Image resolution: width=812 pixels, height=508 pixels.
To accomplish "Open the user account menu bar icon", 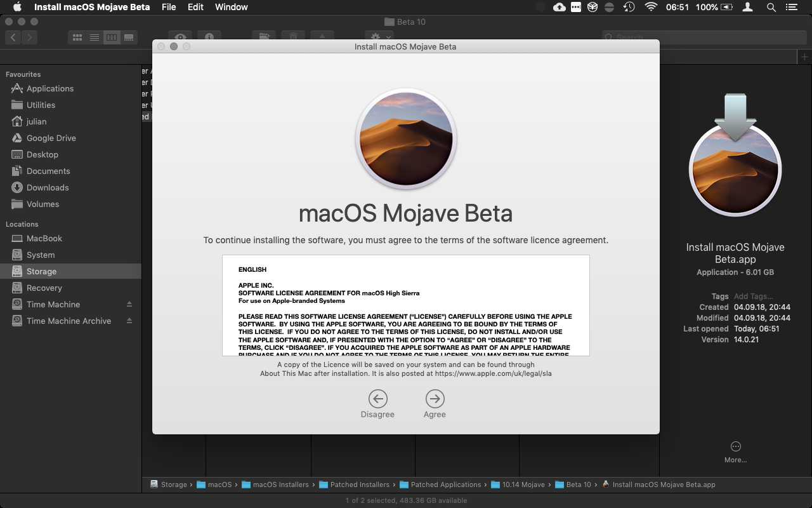I will tap(748, 7).
